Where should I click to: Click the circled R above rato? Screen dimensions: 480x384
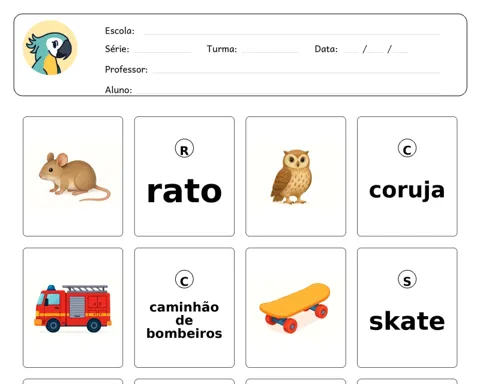184,148
